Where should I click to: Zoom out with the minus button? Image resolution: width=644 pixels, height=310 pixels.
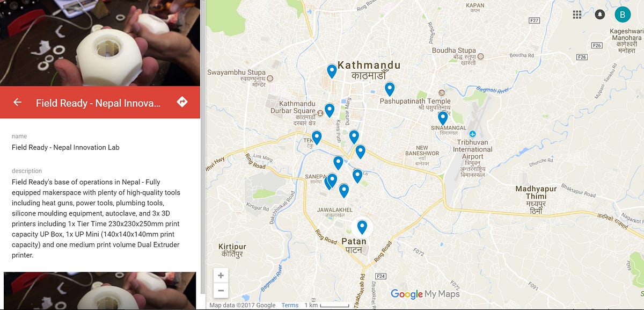[x=221, y=291]
